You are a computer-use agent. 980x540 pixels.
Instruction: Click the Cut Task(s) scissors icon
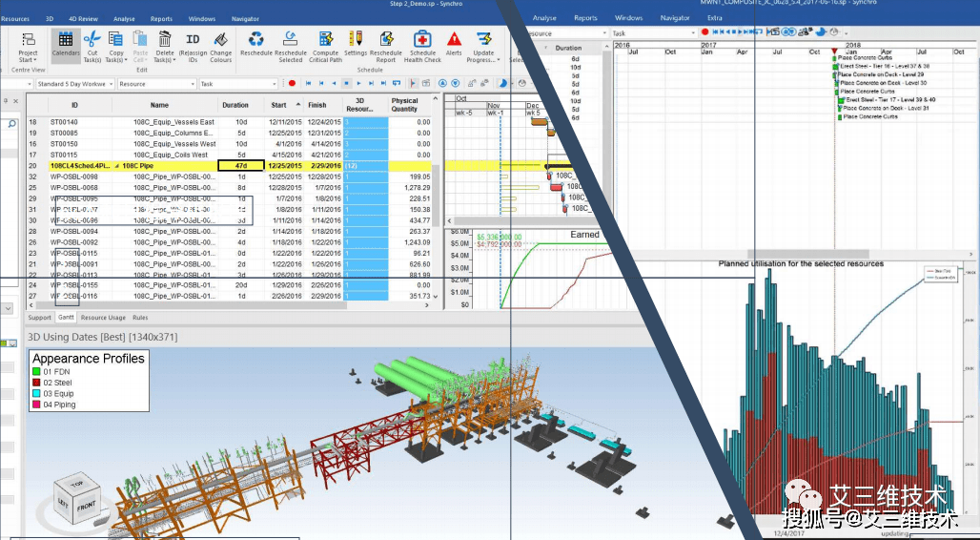click(x=92, y=39)
